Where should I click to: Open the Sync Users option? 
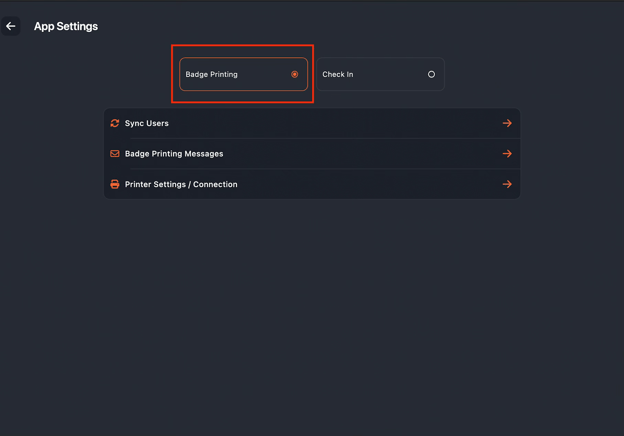(x=311, y=124)
